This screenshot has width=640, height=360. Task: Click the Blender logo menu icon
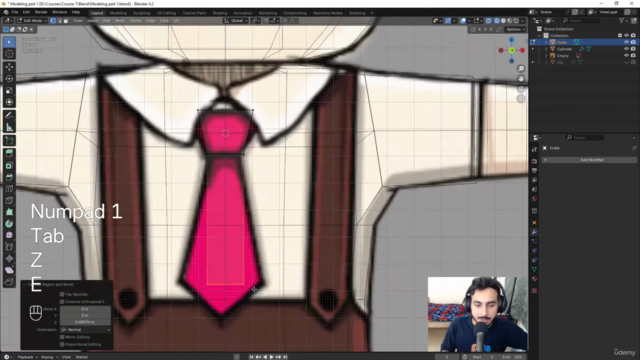click(6, 12)
